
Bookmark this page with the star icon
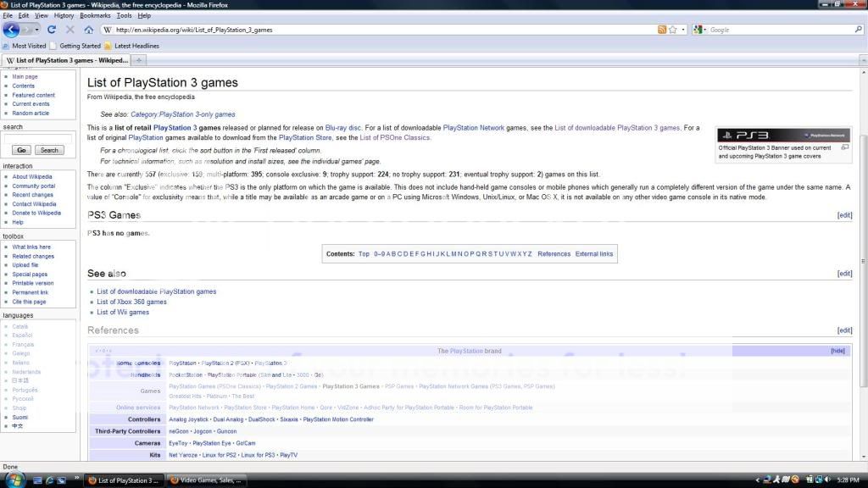pos(672,30)
